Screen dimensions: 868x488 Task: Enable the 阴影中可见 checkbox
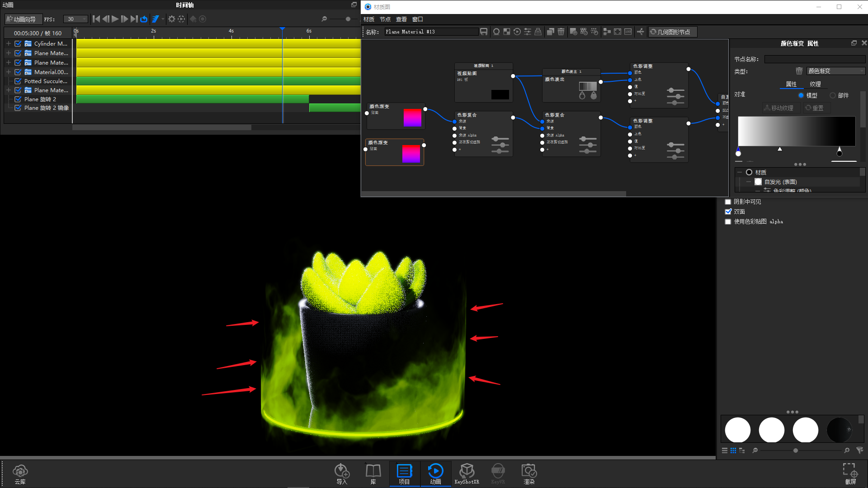(x=728, y=202)
